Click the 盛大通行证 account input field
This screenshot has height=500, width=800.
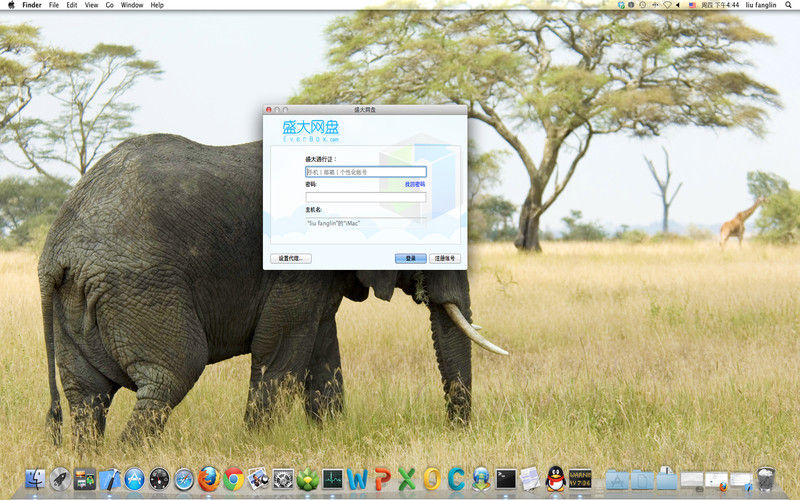pyautogui.click(x=366, y=172)
